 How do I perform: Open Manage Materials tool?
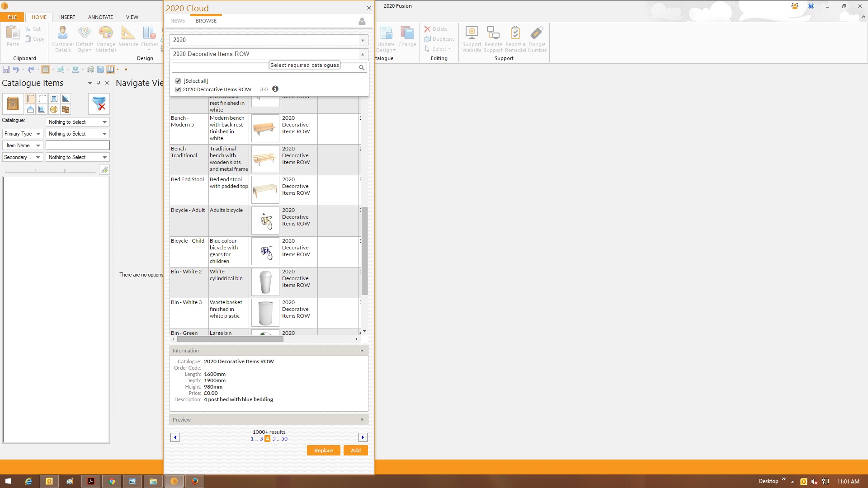(106, 39)
